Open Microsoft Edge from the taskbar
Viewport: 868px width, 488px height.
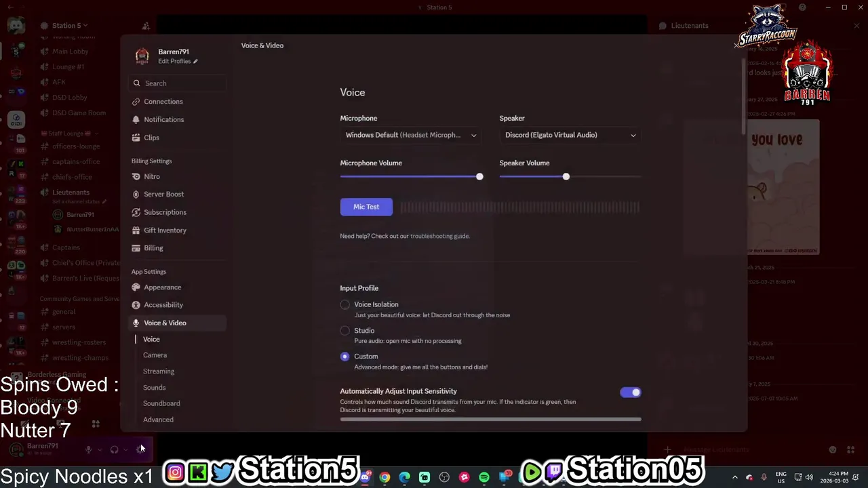(x=404, y=477)
